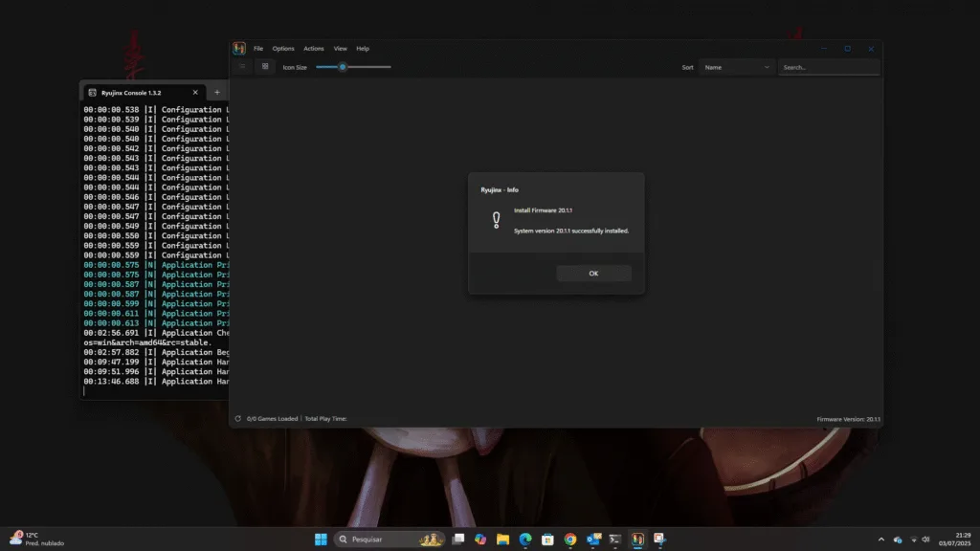980x551 pixels.
Task: Adjust the Icon Size slider
Action: point(353,67)
